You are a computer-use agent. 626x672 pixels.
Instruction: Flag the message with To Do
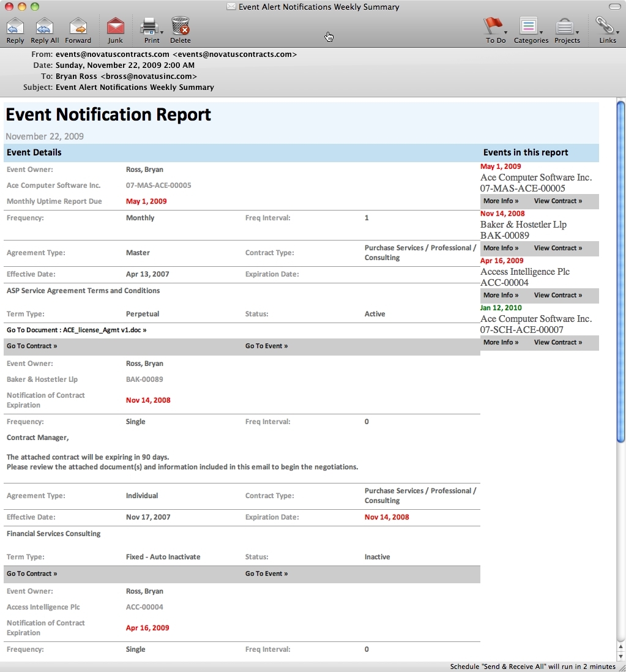click(494, 31)
